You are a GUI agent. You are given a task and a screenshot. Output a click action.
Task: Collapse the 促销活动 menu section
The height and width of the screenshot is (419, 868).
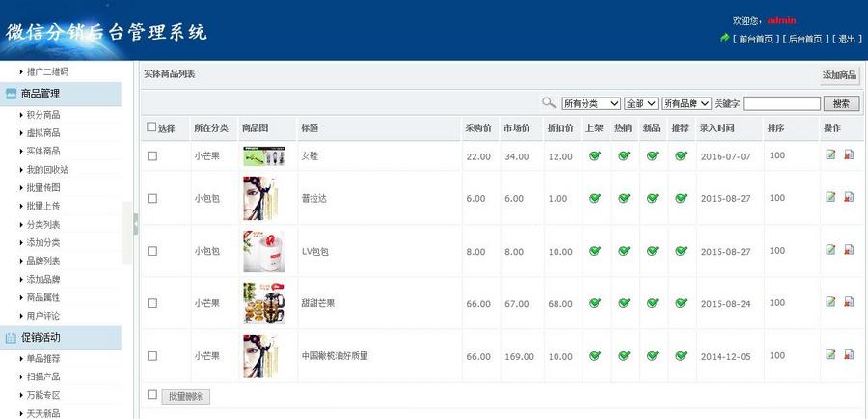tap(61, 338)
